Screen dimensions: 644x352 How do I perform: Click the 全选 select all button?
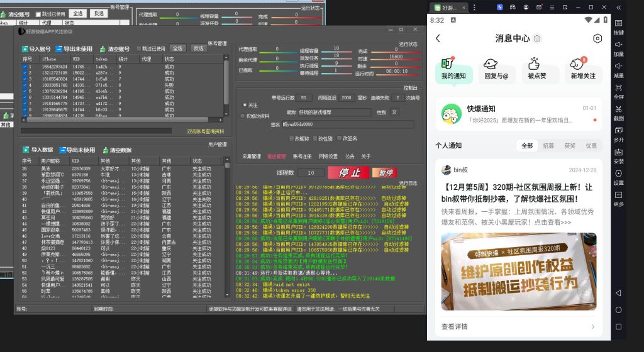pos(178,48)
